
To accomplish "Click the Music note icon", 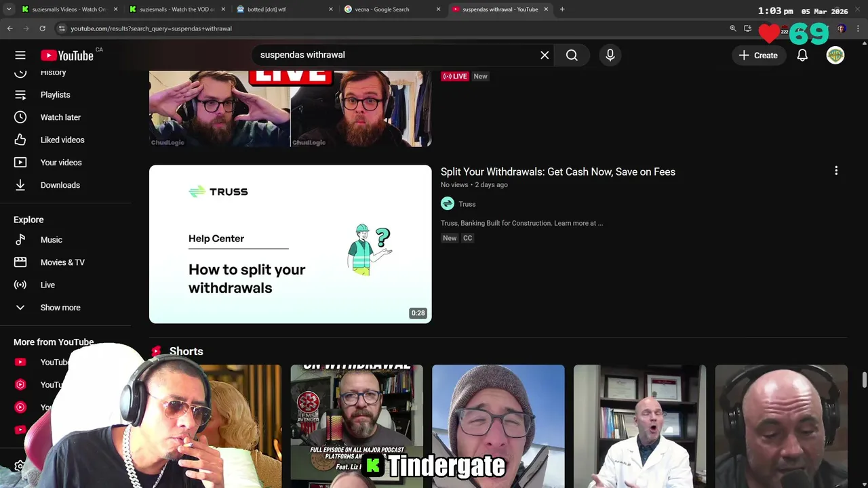I will (x=20, y=240).
